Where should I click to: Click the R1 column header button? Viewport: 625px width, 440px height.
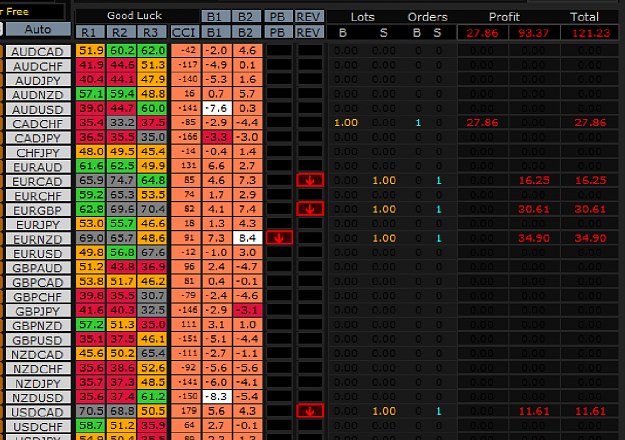(90, 32)
